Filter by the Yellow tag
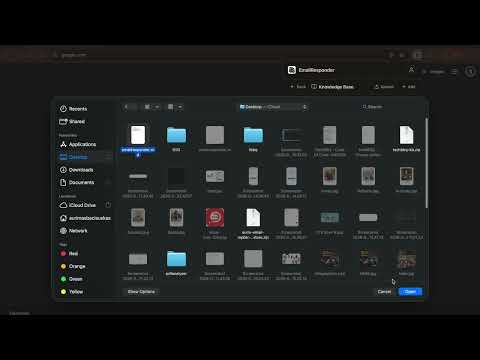 [72, 292]
